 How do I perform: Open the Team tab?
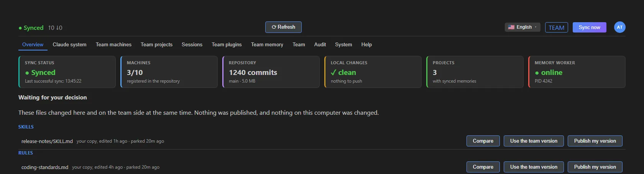tap(299, 45)
